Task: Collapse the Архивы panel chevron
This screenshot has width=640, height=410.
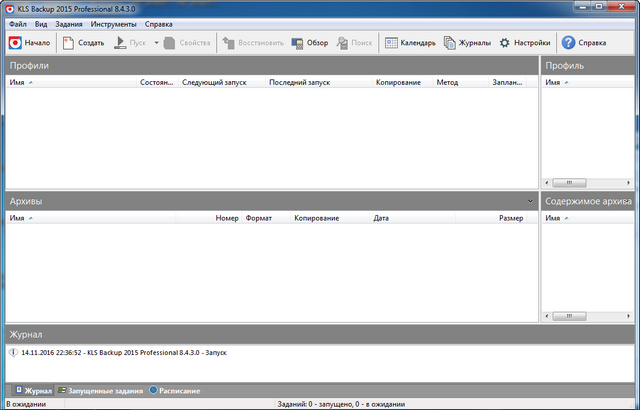Action: [530, 201]
